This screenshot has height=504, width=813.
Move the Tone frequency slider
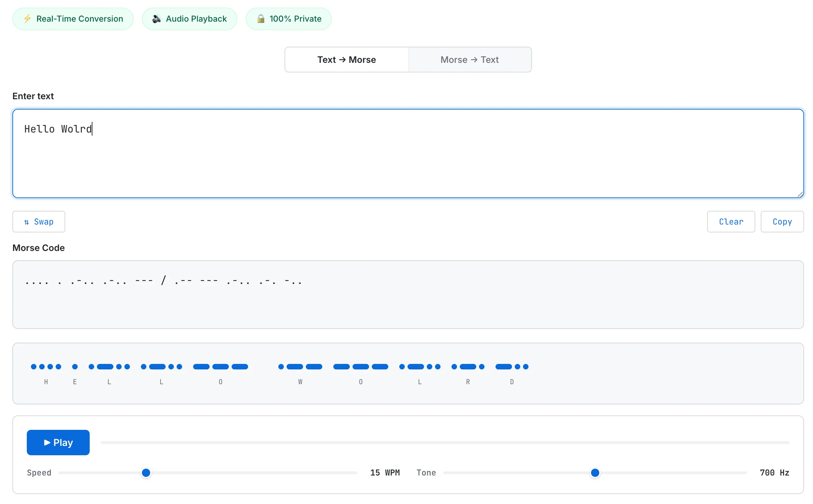[595, 472]
